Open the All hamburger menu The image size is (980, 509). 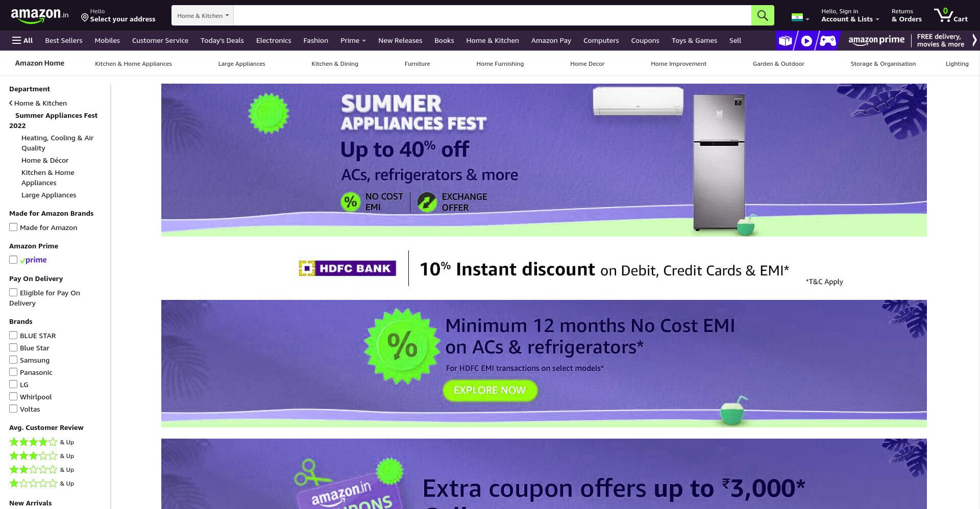click(22, 40)
